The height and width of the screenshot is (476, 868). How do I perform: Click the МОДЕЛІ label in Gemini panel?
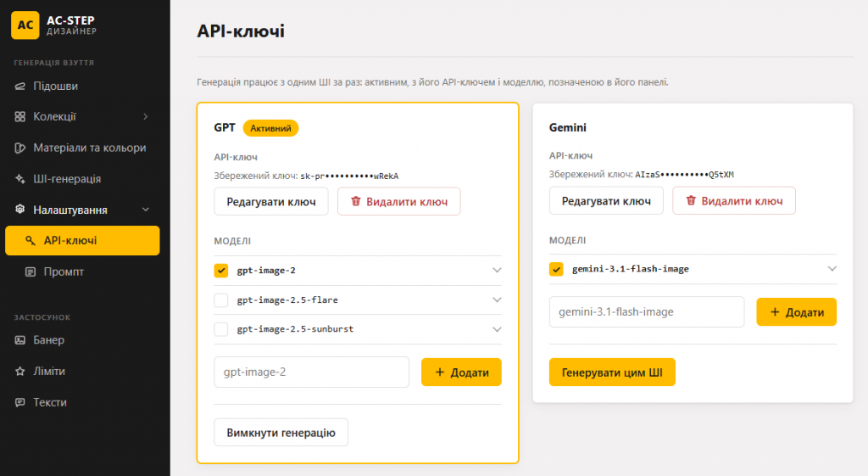click(567, 240)
